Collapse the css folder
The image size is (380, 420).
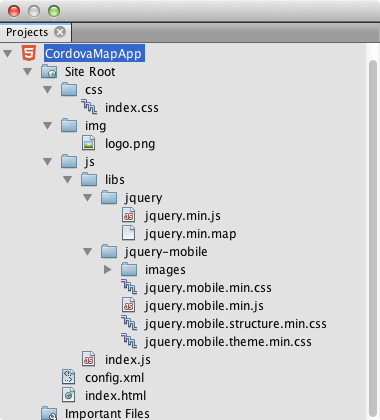[48, 89]
